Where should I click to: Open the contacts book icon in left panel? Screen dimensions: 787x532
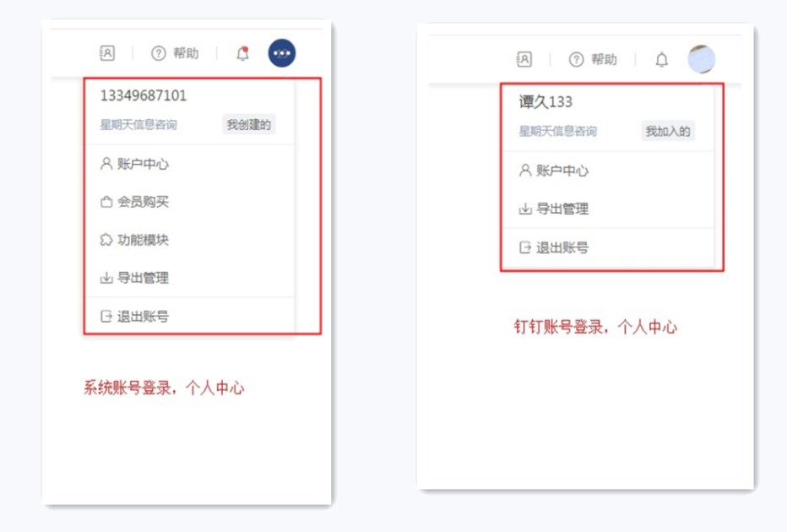coord(107,53)
